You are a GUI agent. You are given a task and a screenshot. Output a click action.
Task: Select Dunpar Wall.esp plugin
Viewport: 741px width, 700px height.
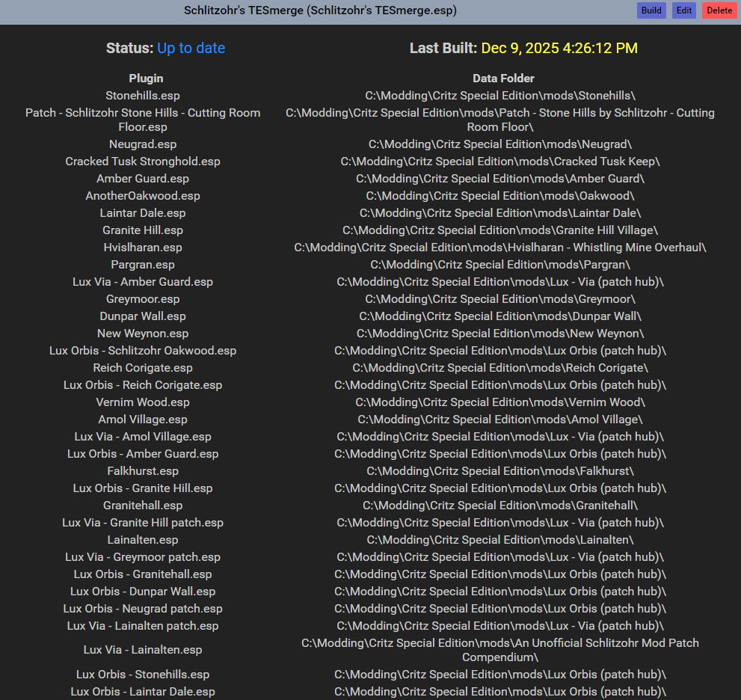pos(143,316)
